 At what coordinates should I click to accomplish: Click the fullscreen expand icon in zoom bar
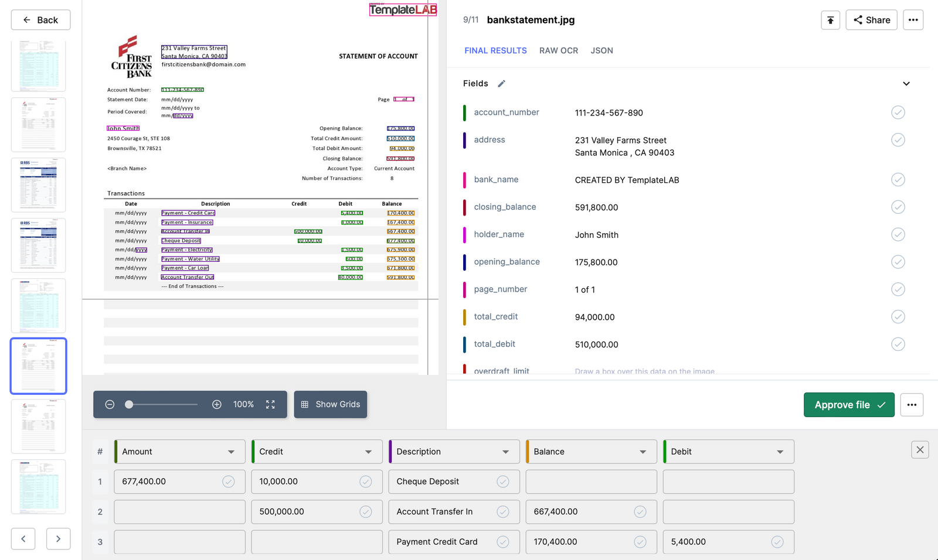tap(270, 404)
